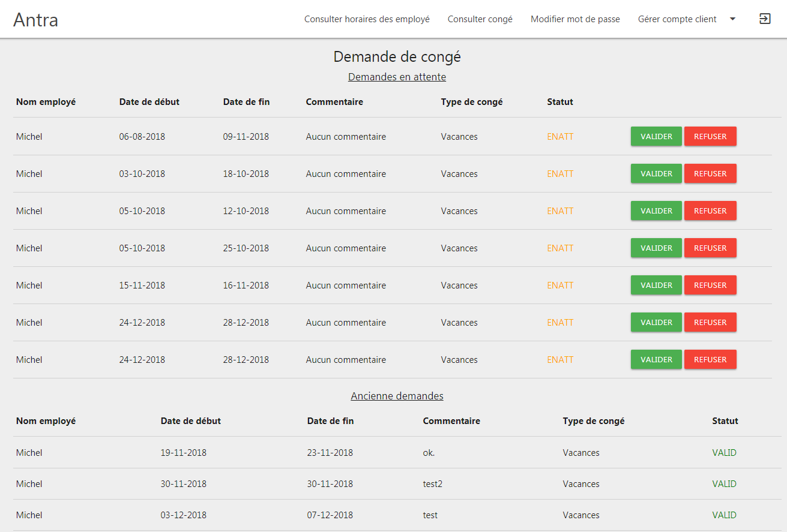
Task: Click the start date 19-11-2018
Action: point(184,453)
